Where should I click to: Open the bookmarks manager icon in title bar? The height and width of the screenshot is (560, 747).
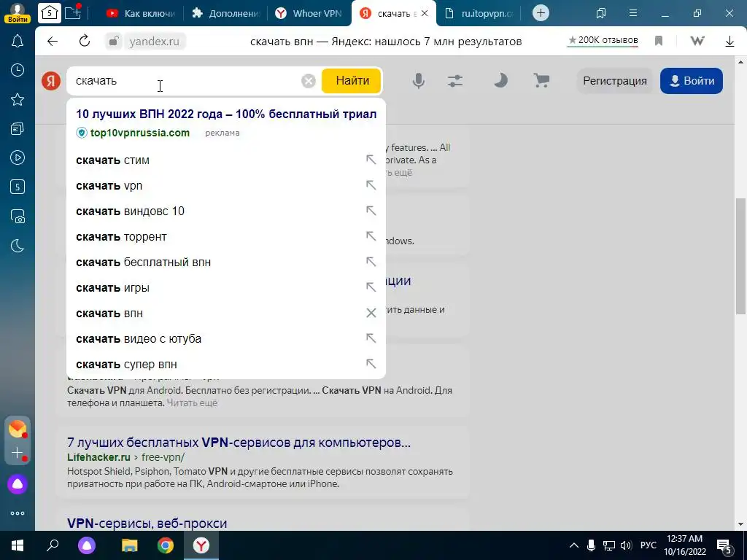(x=601, y=13)
